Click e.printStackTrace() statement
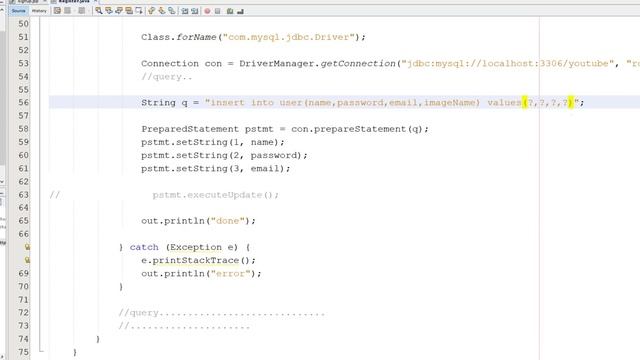This screenshot has width=640, height=360. 198,260
